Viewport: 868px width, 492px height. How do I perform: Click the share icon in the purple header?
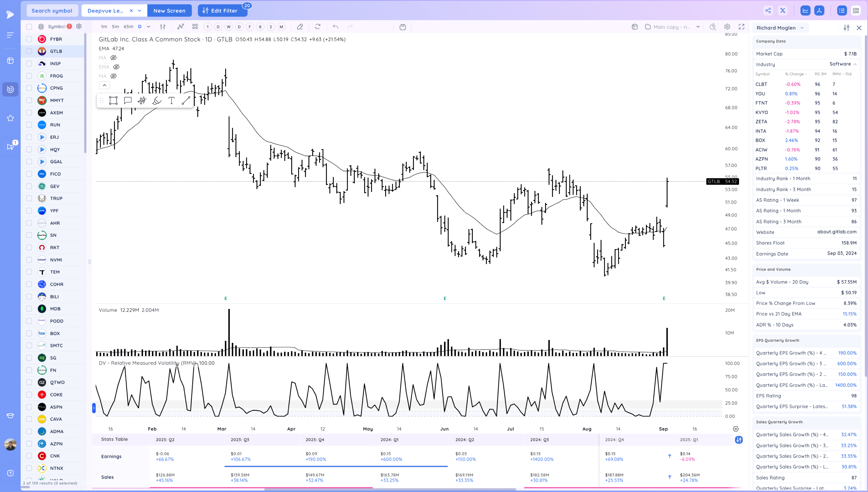coord(768,10)
